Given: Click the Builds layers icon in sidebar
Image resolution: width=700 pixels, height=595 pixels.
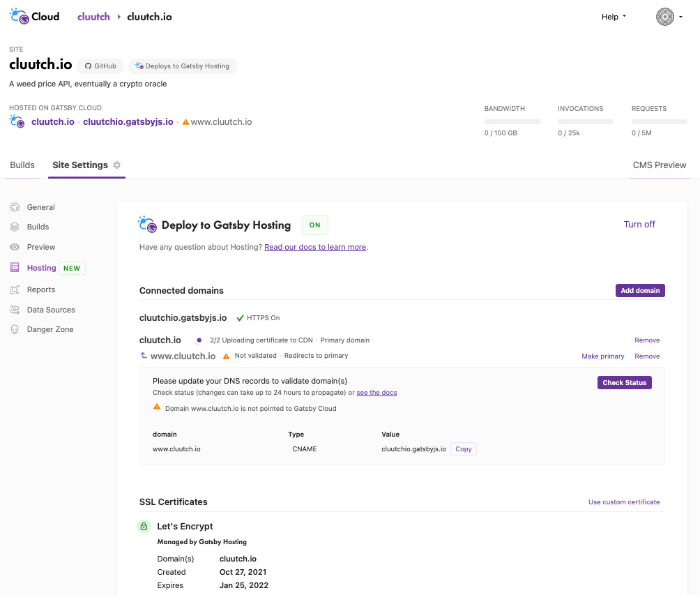Looking at the screenshot, I should point(15,227).
